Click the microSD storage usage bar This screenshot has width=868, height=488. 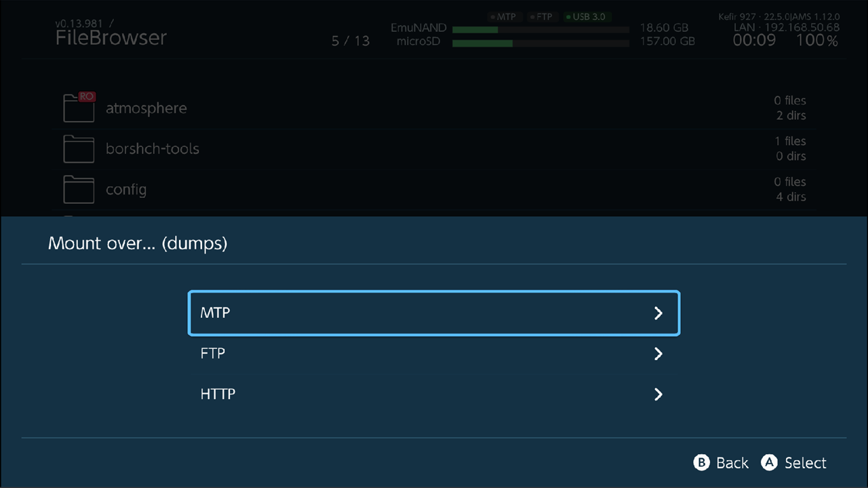click(x=540, y=43)
